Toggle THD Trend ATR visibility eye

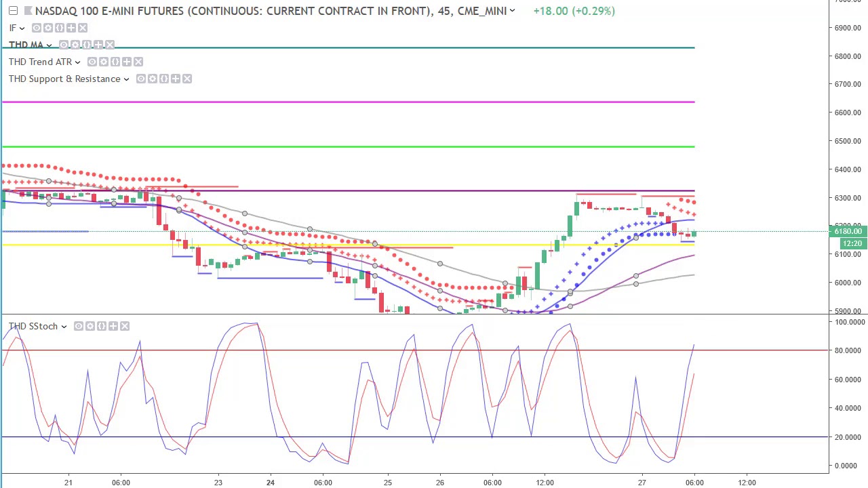92,62
